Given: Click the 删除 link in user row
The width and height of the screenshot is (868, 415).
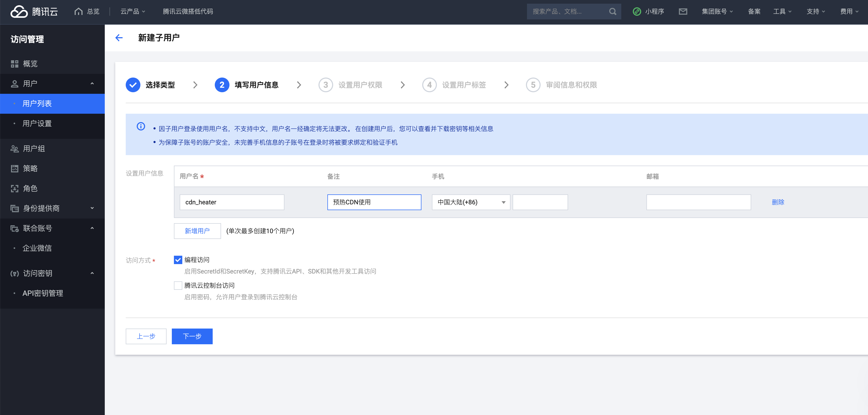Looking at the screenshot, I should (x=778, y=202).
